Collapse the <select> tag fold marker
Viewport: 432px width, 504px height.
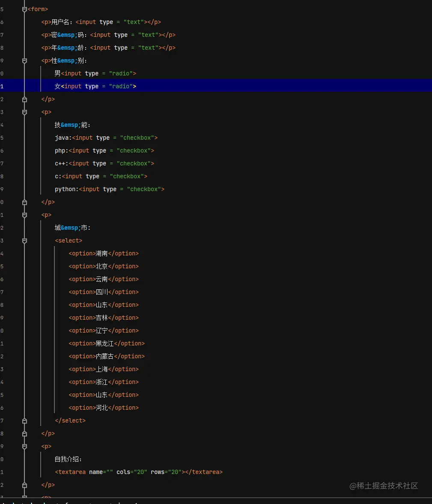24,241
